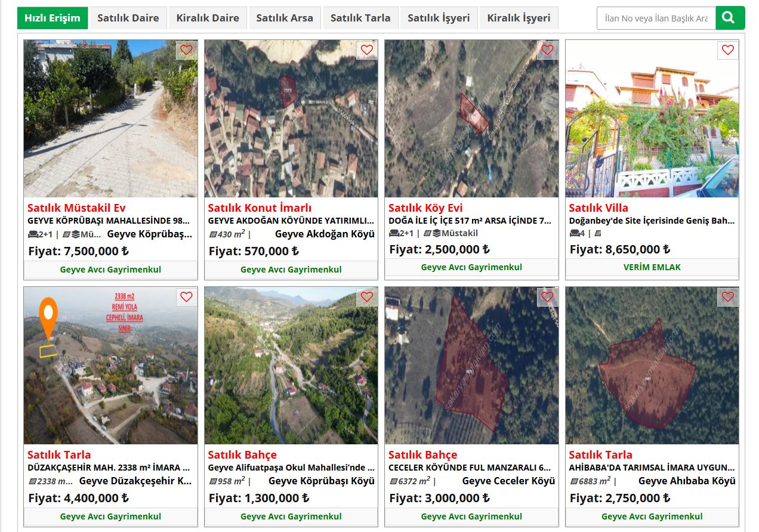Click the İlan No search input field

[x=656, y=18]
